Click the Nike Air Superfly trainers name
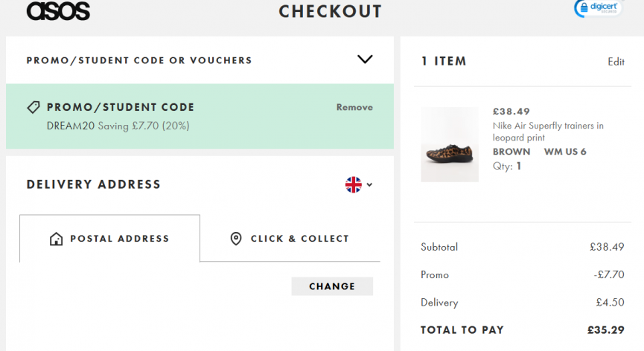 pos(548,132)
